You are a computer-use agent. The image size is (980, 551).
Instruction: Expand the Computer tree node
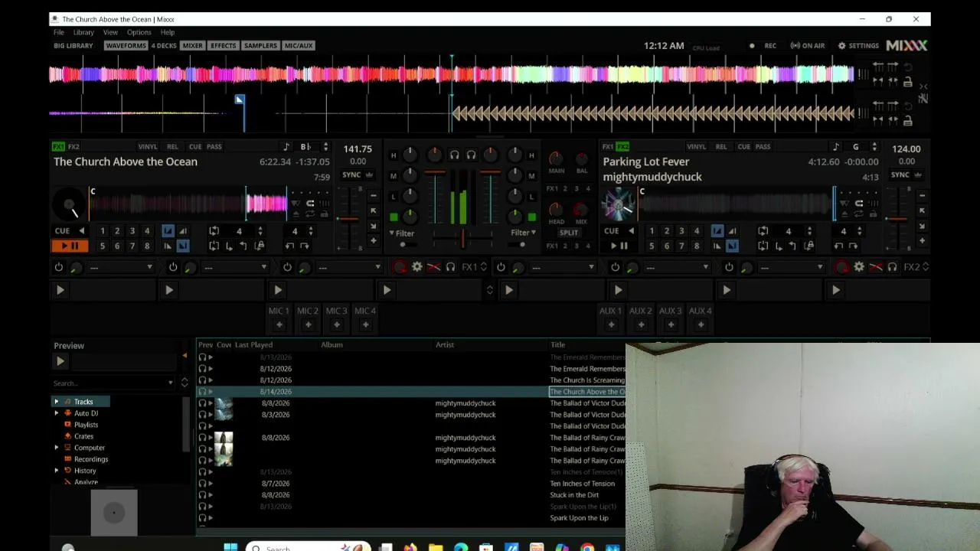(x=56, y=448)
